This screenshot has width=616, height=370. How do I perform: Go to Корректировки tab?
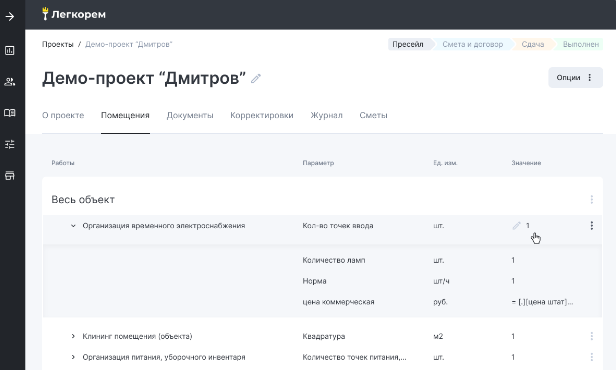[262, 115]
